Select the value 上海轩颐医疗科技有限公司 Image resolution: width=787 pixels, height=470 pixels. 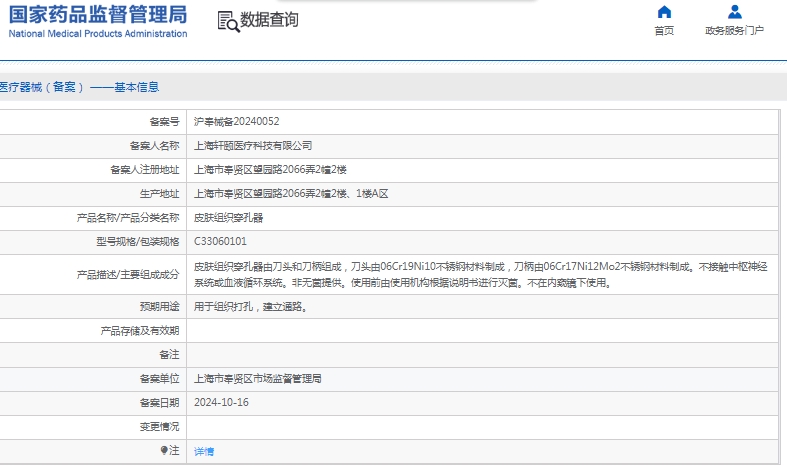[253, 146]
